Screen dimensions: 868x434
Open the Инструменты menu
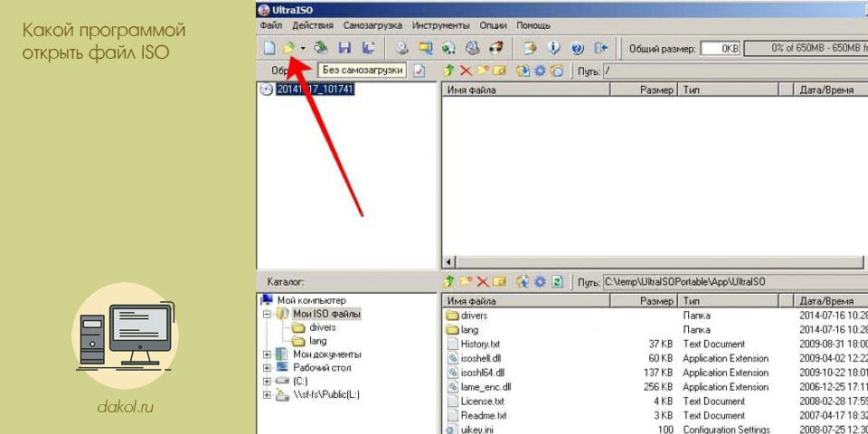click(441, 25)
